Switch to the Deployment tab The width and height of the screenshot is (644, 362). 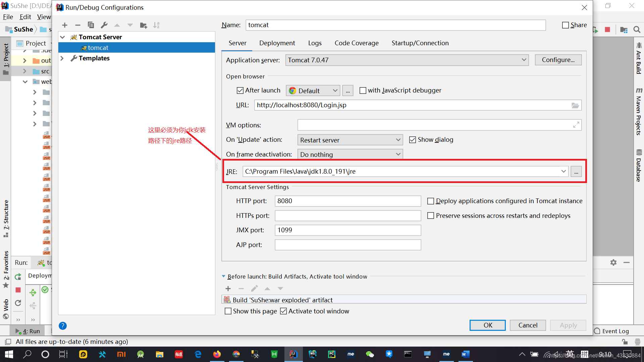[277, 43]
